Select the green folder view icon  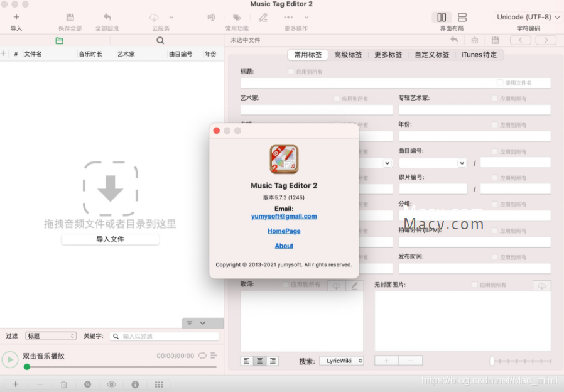pyautogui.click(x=59, y=41)
